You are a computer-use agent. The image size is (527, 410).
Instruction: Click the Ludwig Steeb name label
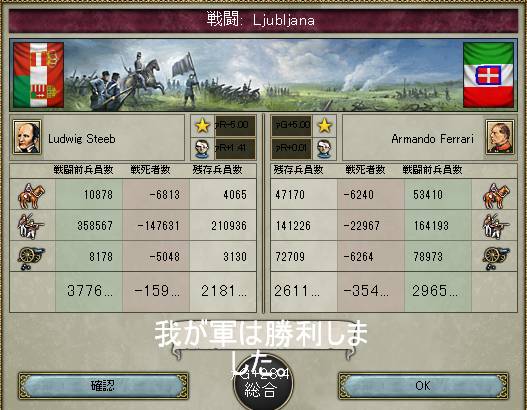tap(82, 139)
